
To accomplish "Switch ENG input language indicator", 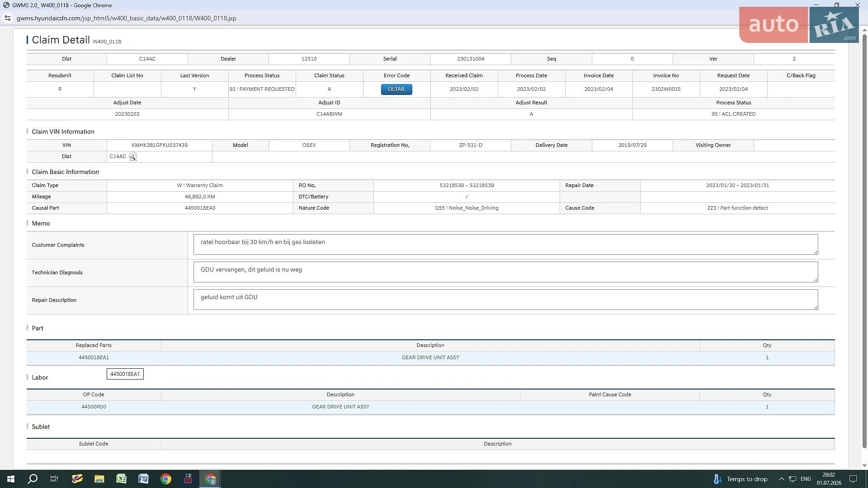I will click(x=806, y=479).
